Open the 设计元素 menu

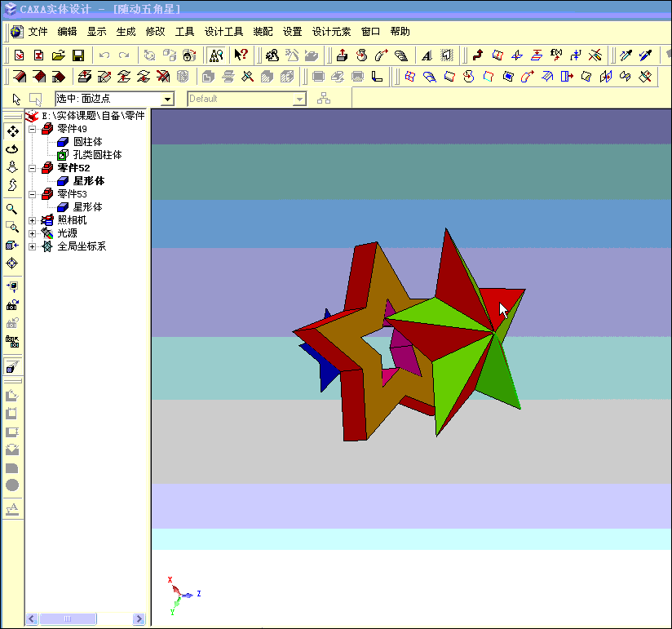[x=331, y=32]
